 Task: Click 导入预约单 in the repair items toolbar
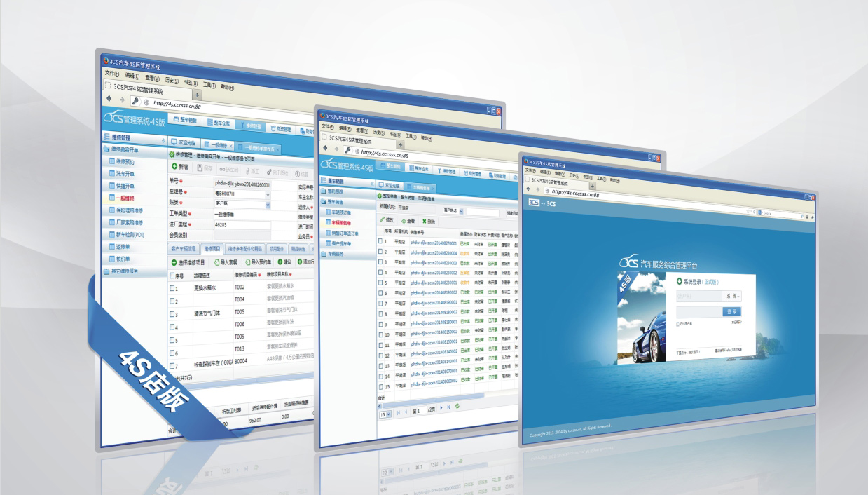pyautogui.click(x=257, y=262)
